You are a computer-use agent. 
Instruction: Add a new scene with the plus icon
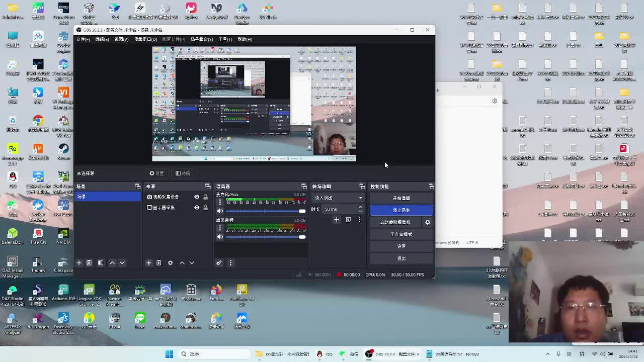pos(79,263)
